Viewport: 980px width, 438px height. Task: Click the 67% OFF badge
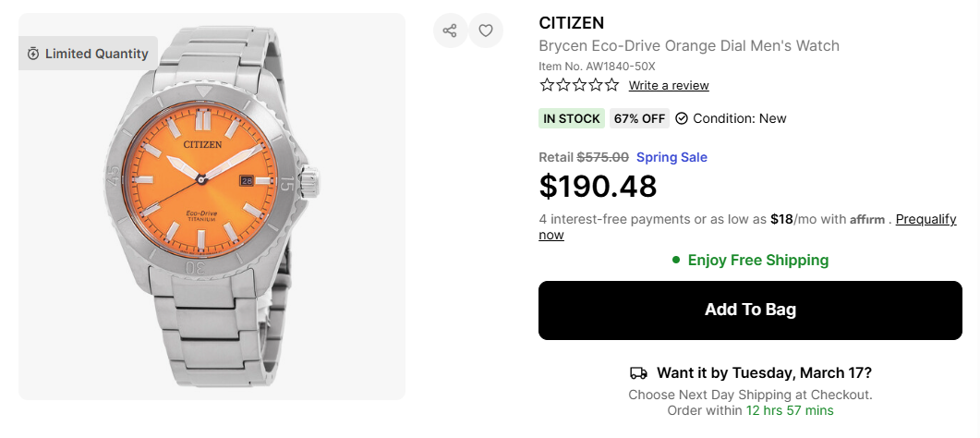[639, 118]
